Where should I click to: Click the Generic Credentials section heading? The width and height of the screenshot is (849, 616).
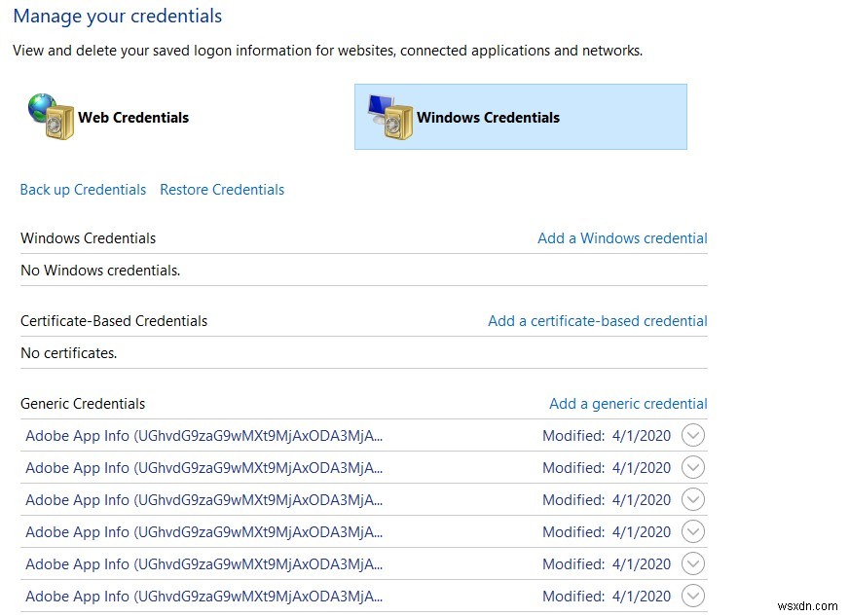(x=83, y=404)
